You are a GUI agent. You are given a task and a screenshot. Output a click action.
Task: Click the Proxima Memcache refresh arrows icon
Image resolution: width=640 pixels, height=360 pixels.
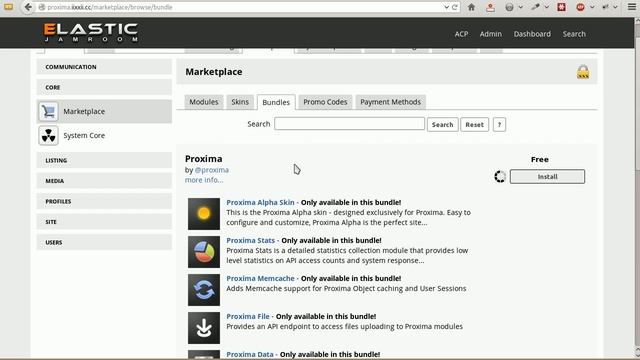(204, 290)
